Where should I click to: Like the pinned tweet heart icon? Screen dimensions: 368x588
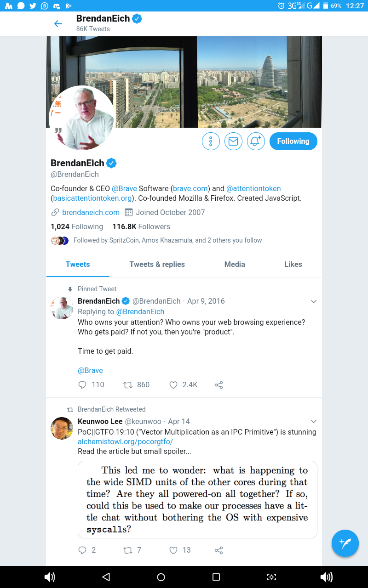173,385
